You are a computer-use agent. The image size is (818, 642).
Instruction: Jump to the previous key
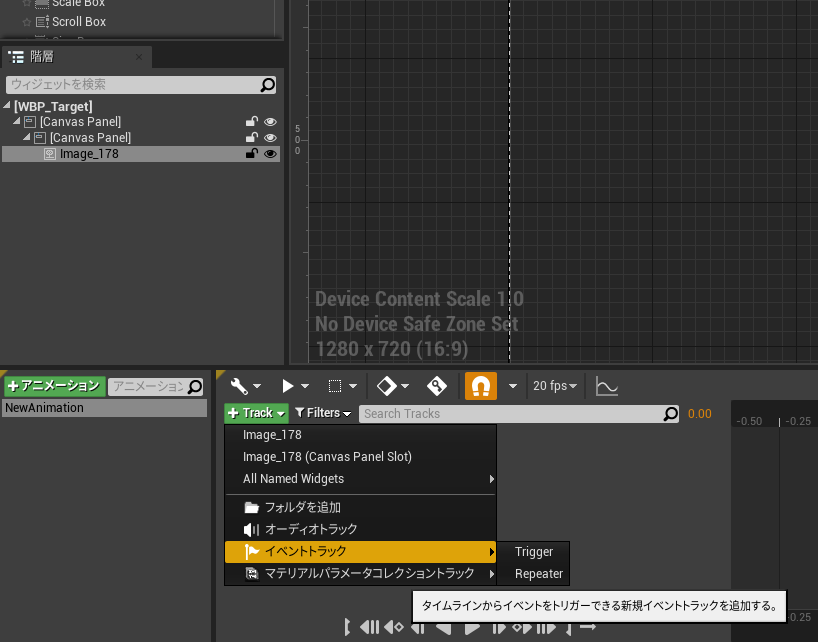(x=394, y=627)
